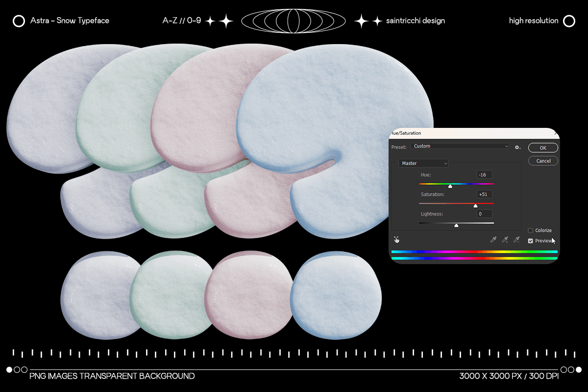Viewport: 588px width, 392px height.
Task: Uncheck the Preview checkbox
Action: (x=531, y=241)
